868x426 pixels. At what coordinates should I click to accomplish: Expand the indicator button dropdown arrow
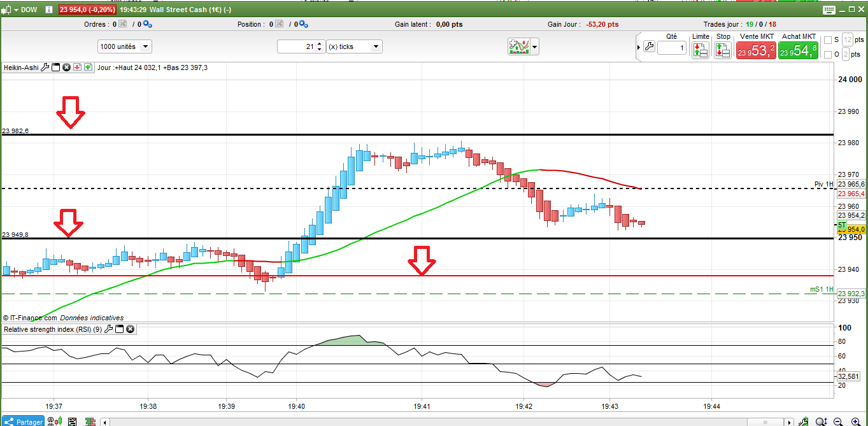534,46
